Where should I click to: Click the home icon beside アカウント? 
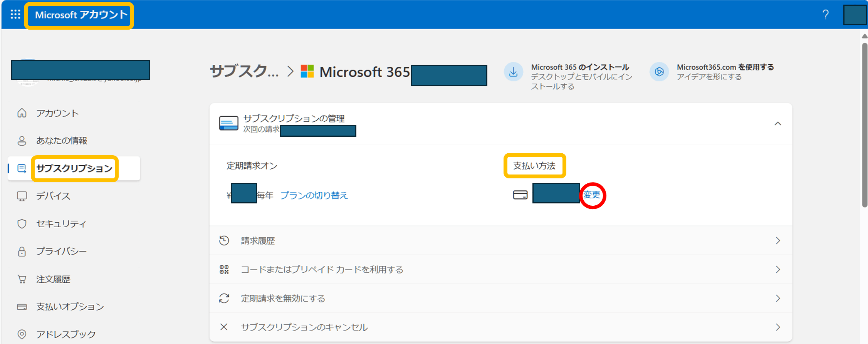pyautogui.click(x=22, y=113)
